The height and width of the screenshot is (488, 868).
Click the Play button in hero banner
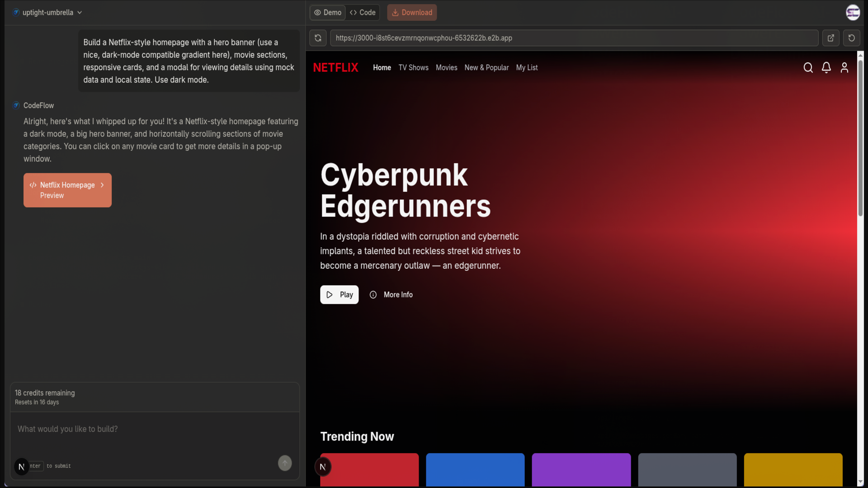coord(339,295)
